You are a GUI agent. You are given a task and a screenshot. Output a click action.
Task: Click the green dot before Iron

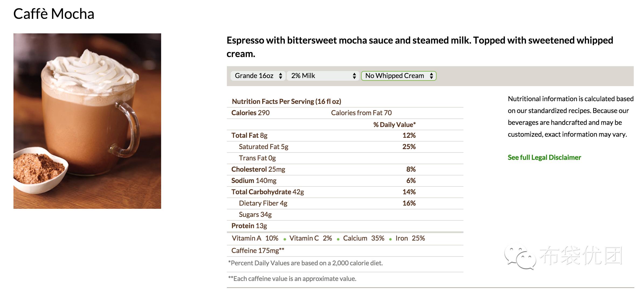pyautogui.click(x=390, y=239)
